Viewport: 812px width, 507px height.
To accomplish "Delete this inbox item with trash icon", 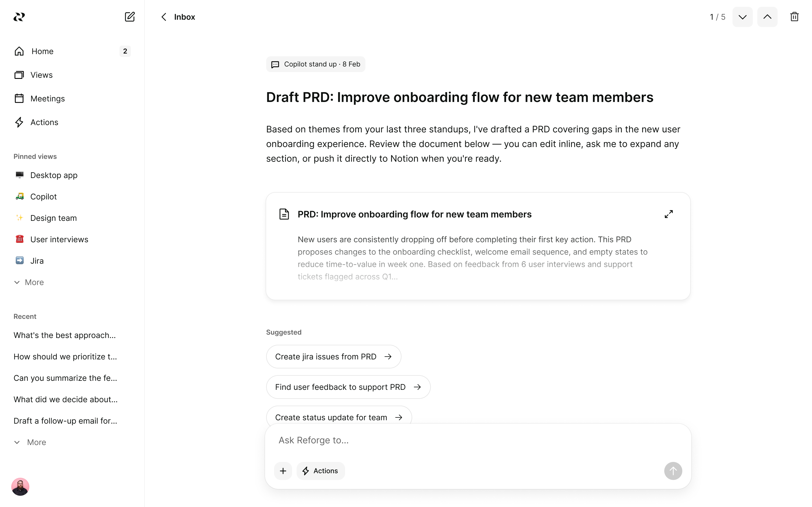I will pyautogui.click(x=794, y=17).
